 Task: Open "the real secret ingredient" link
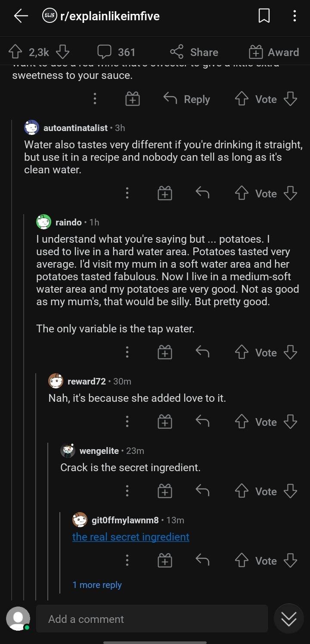pyautogui.click(x=131, y=537)
